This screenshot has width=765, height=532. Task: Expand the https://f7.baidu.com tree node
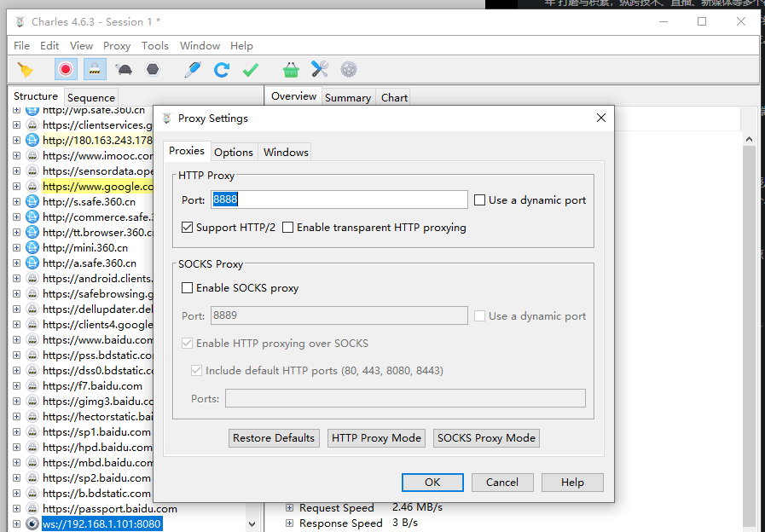pyautogui.click(x=16, y=385)
